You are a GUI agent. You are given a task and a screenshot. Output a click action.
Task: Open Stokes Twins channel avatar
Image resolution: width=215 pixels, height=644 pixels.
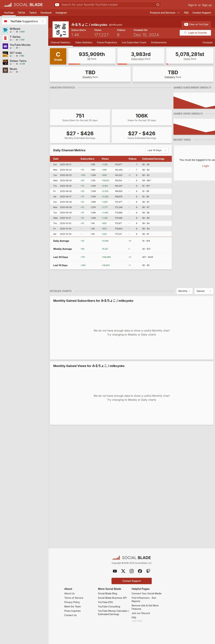[x=5, y=62]
